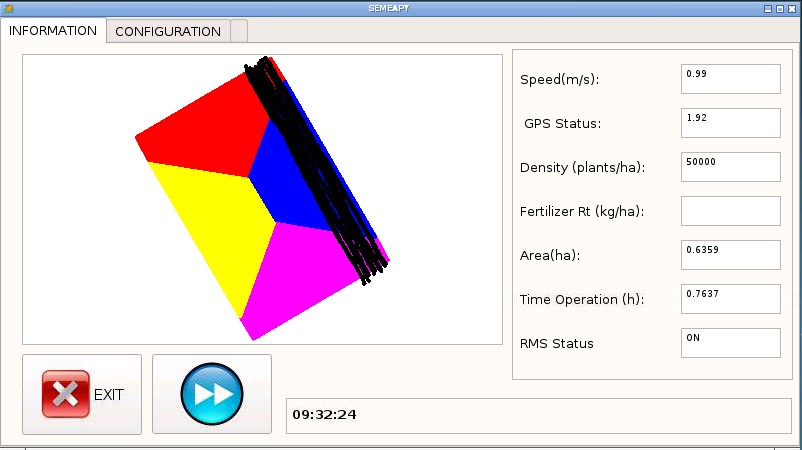Screen dimensions: 802x450
Task: Switch to the INFORMATION tab
Action: click(x=53, y=31)
